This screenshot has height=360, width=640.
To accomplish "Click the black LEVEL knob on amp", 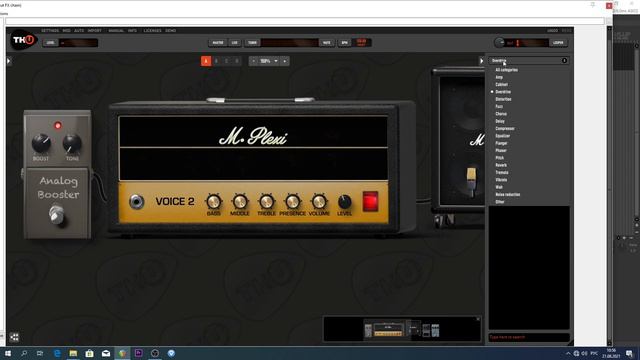I will [344, 202].
